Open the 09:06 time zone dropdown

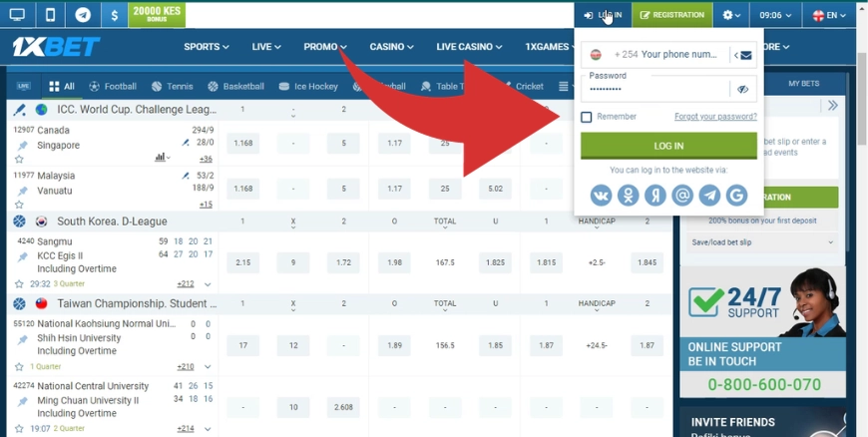[x=775, y=15]
